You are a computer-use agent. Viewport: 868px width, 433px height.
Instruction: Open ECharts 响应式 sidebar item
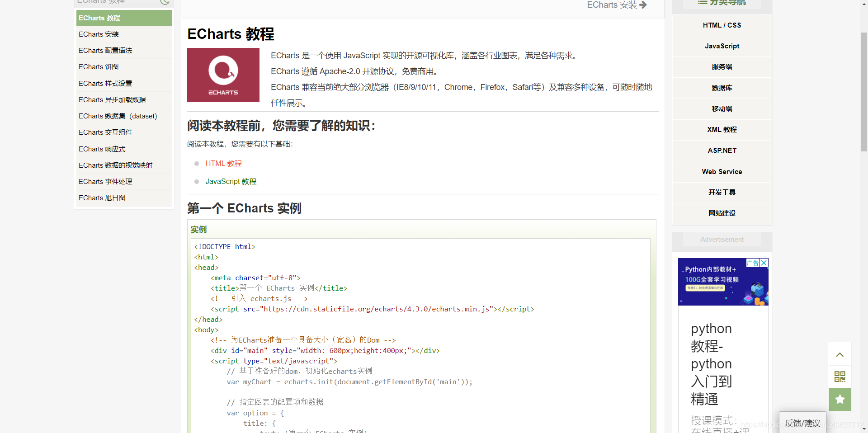(x=124, y=149)
